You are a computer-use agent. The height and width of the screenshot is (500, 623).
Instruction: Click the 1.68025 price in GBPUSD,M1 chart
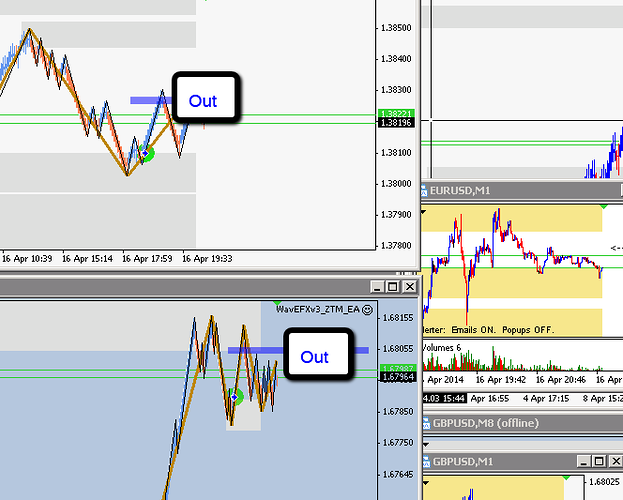[604, 482]
